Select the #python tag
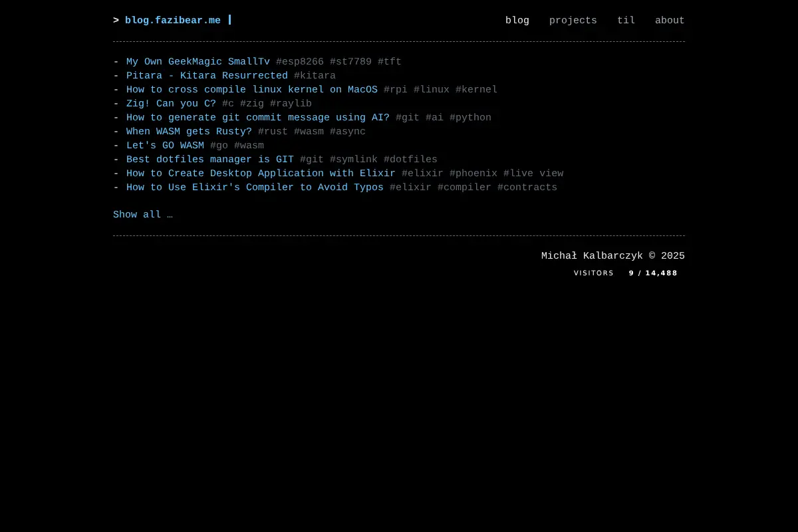 pos(470,118)
